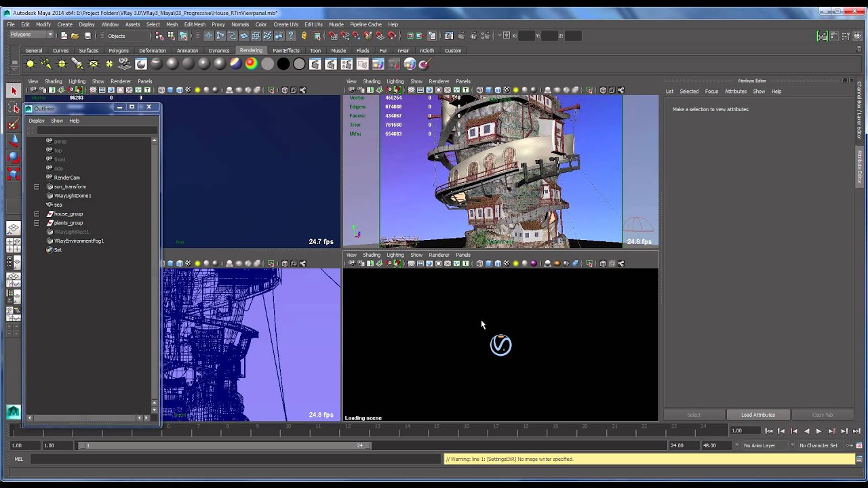Select the point light shelf icon
The image size is (868, 488).
click(x=62, y=64)
